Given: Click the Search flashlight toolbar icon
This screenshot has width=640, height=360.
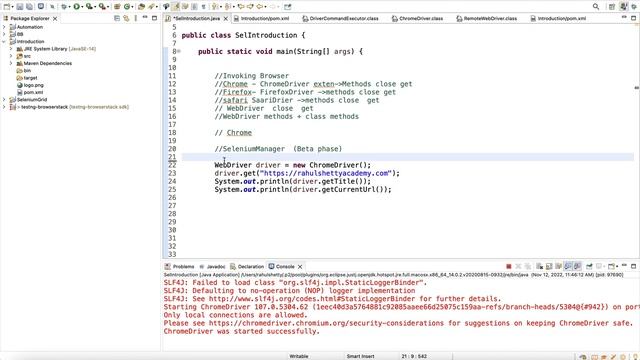Looking at the screenshot, I should pos(151,7).
